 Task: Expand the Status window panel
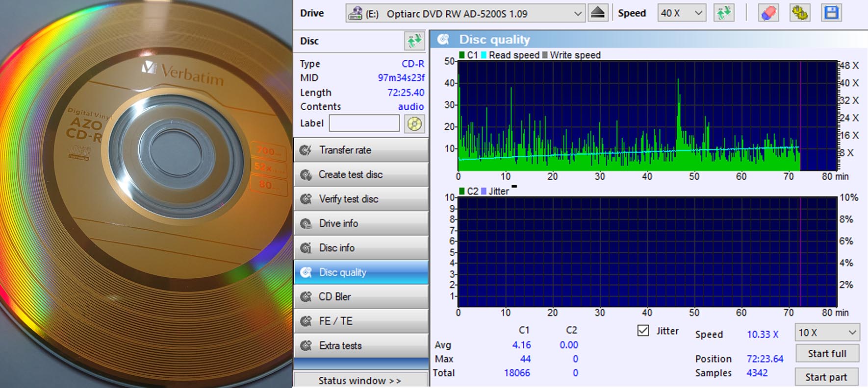click(360, 380)
